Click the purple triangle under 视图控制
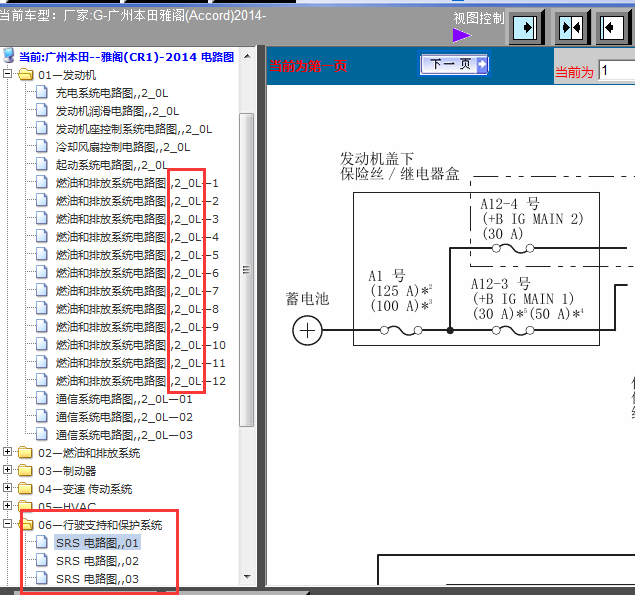635x595 pixels. pyautogui.click(x=461, y=35)
